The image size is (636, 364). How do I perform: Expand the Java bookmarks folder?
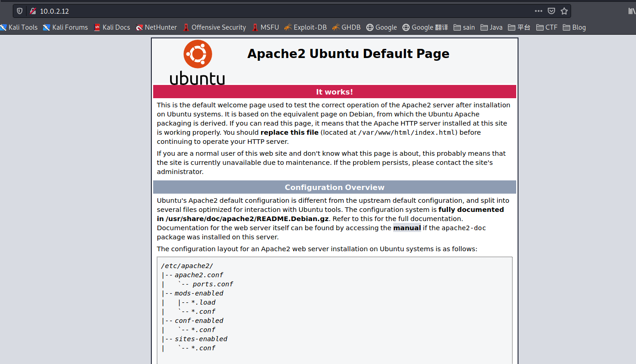tap(492, 27)
